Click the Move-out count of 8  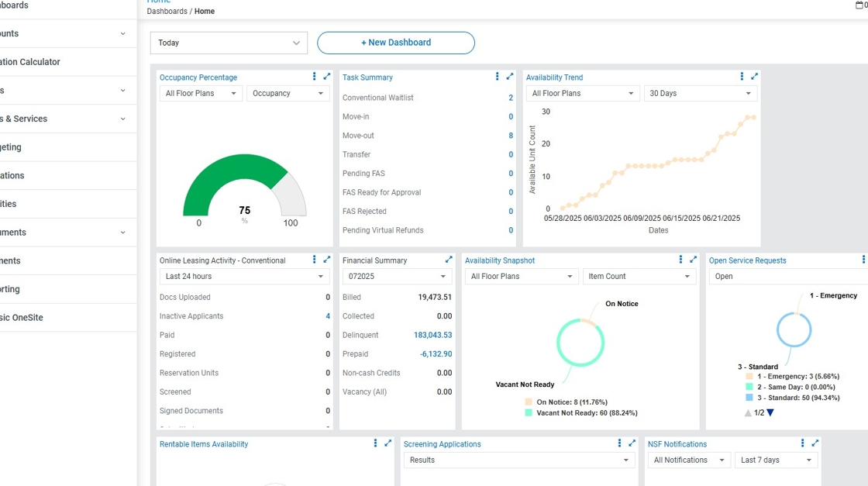511,136
